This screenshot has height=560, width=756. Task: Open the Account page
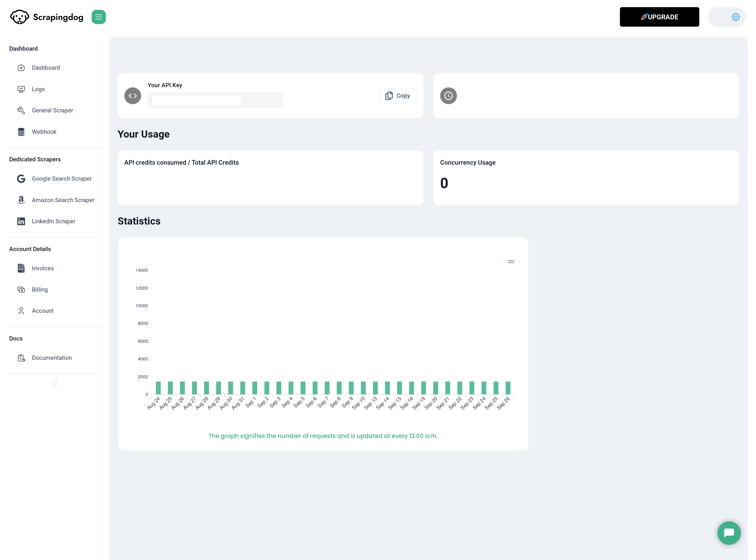pyautogui.click(x=43, y=311)
